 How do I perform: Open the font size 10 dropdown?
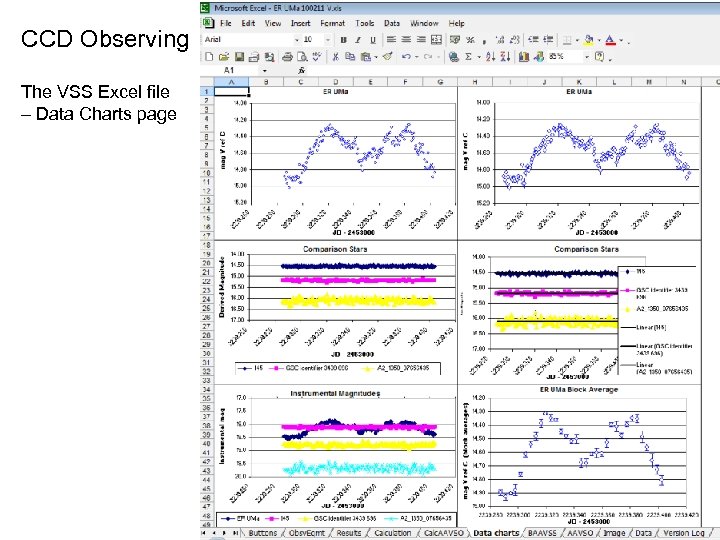[x=327, y=40]
